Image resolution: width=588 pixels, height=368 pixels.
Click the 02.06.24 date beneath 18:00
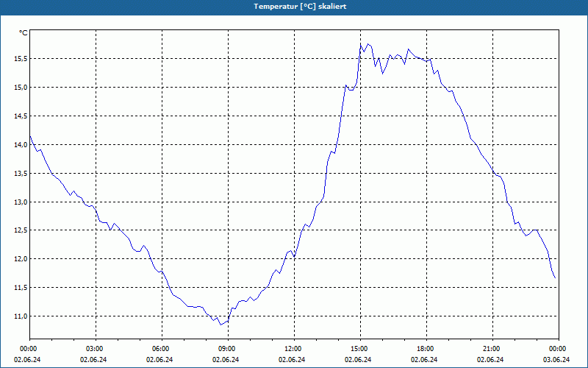coord(424,359)
